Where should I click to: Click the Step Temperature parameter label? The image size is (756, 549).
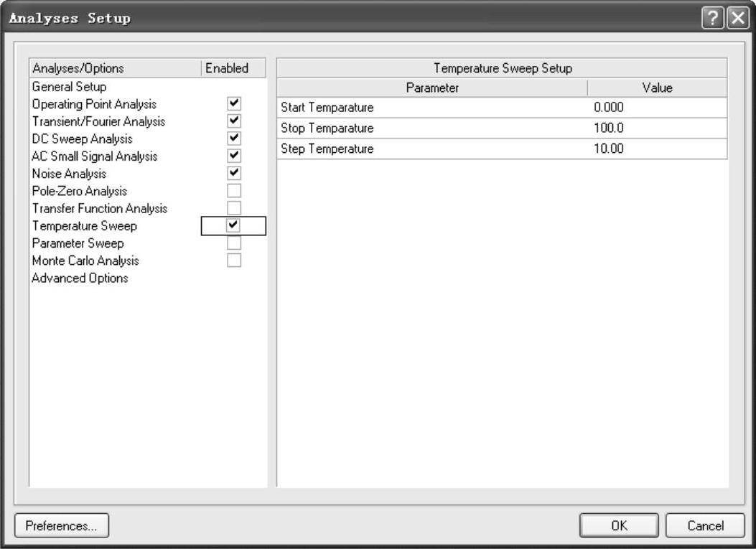pyautogui.click(x=327, y=149)
